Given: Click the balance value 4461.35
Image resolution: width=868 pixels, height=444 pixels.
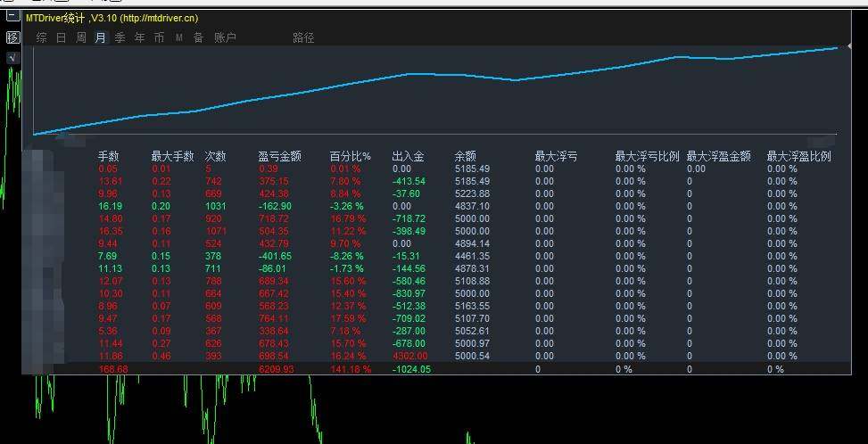Looking at the screenshot, I should click(472, 256).
